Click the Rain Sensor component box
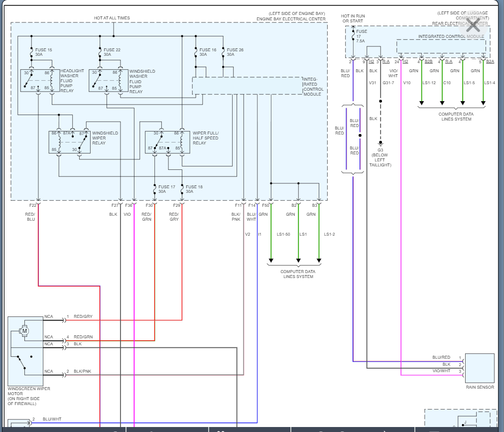Screen dimensions: 504x432 pos(480,368)
